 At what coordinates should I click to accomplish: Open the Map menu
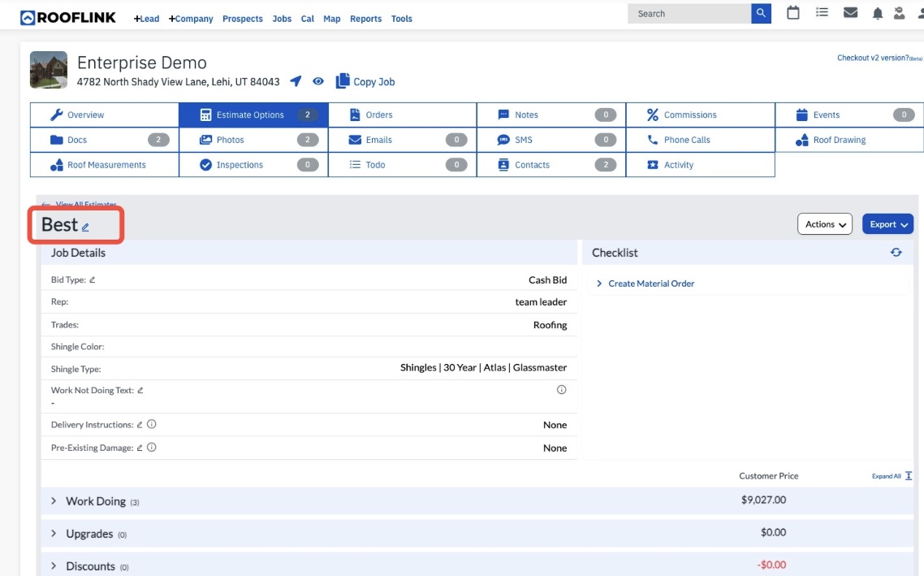tap(332, 18)
